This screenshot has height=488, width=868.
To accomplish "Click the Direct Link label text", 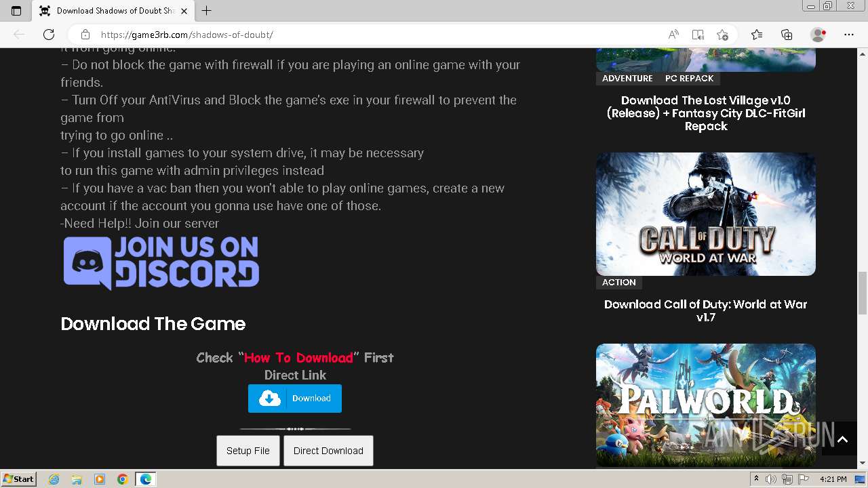I will 295,375.
